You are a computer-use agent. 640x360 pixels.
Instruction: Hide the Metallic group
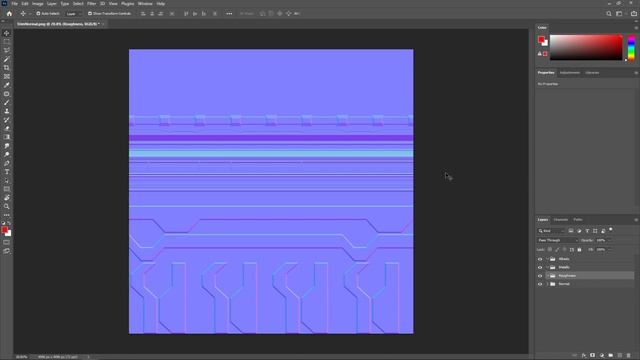coord(540,267)
